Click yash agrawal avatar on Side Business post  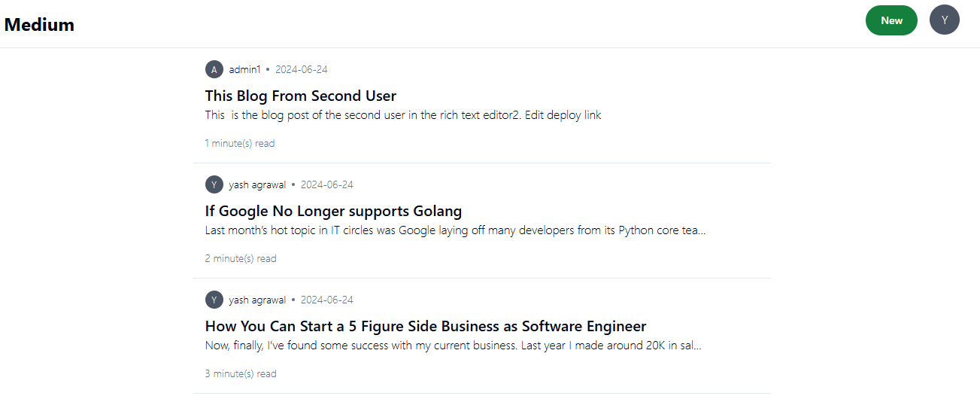click(214, 300)
